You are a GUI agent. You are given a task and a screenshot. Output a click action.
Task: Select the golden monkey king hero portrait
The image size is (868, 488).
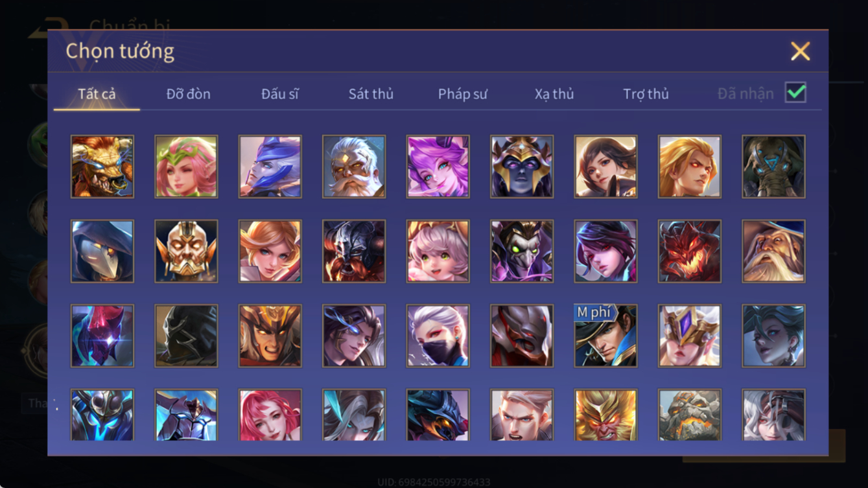(x=605, y=415)
